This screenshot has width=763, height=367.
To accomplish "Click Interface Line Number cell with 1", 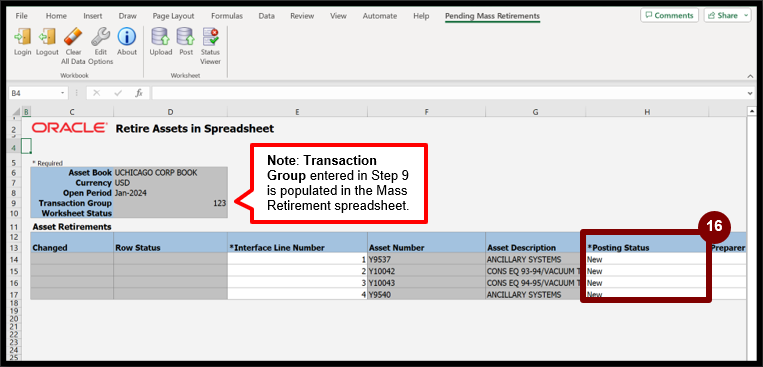I will pyautogui.click(x=297, y=259).
